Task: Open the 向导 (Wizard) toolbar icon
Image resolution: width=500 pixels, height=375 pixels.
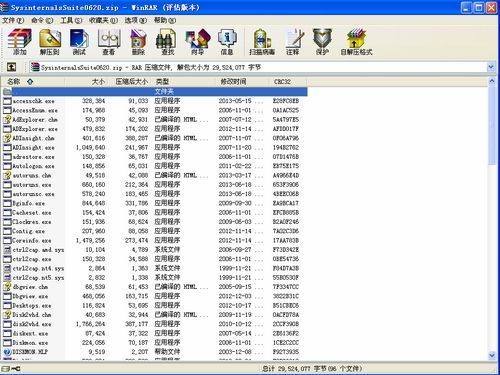Action: pyautogui.click(x=198, y=42)
